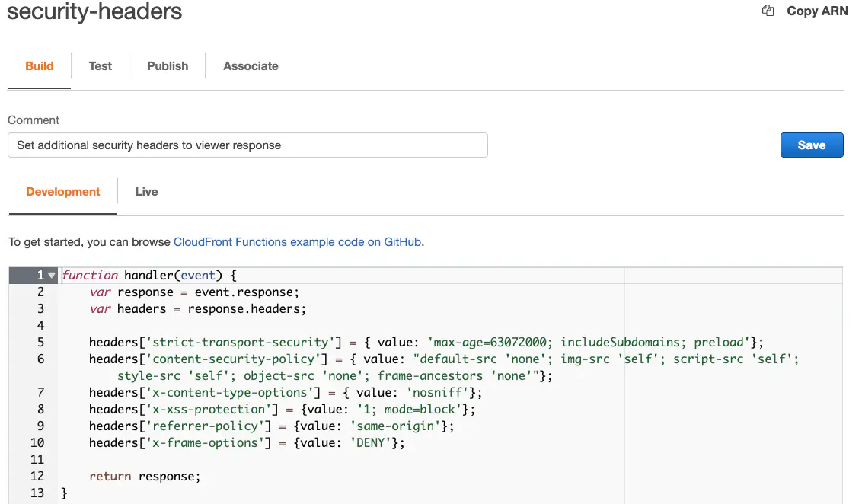Collapse the handler function fold arrow on line 1
This screenshot has height=504, width=862.
[x=52, y=276]
